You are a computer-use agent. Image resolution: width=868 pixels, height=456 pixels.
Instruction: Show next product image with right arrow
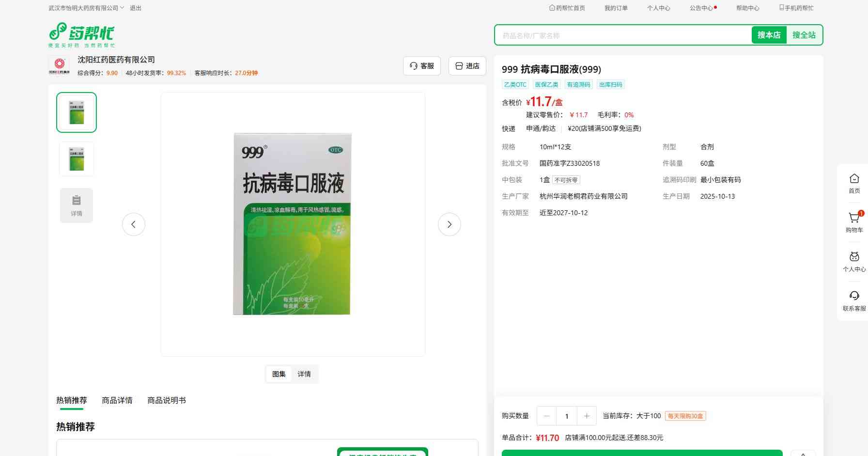(449, 224)
